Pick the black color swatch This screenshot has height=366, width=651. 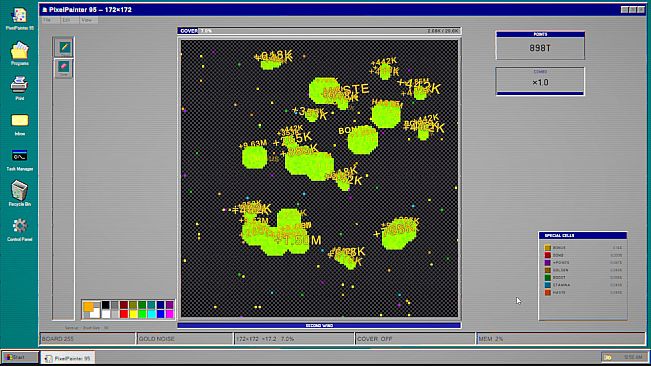105,305
